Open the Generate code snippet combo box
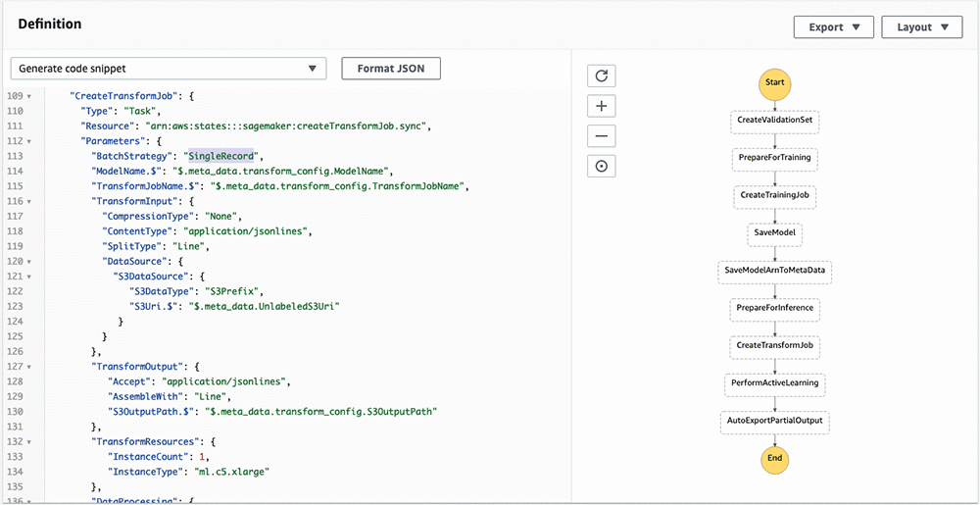Image resolution: width=980 pixels, height=505 pixels. [x=169, y=69]
